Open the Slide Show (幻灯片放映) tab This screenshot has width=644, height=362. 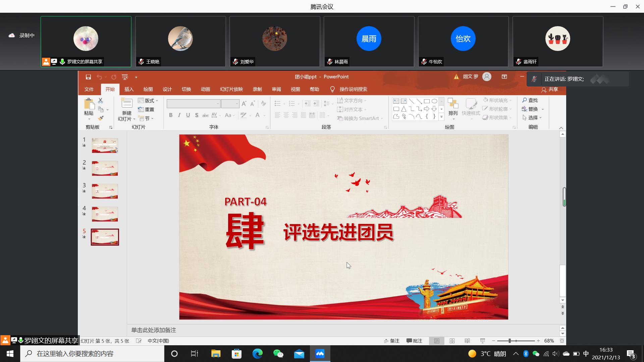click(x=231, y=89)
